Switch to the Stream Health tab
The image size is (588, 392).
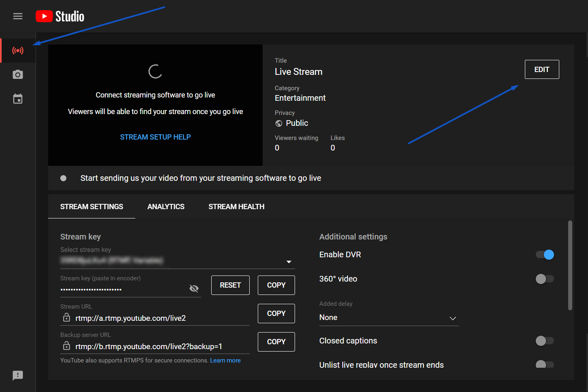pyautogui.click(x=236, y=206)
